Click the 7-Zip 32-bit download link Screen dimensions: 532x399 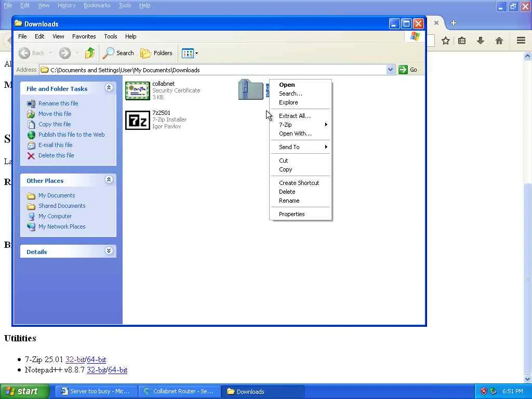[x=75, y=360]
